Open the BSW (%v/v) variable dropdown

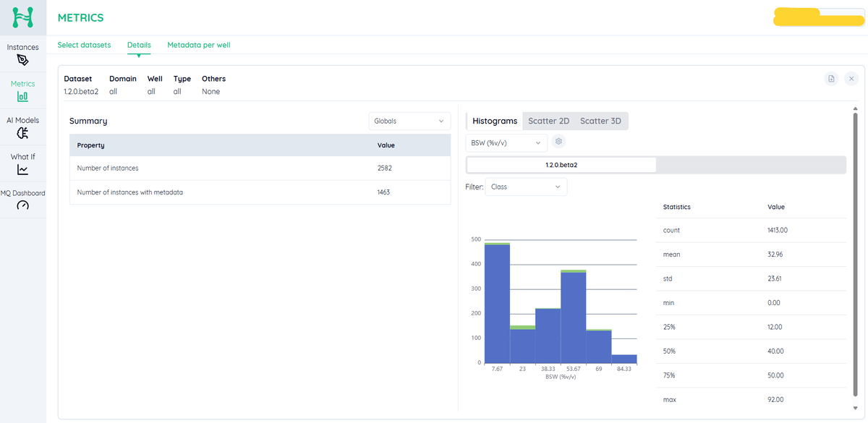[x=506, y=142]
